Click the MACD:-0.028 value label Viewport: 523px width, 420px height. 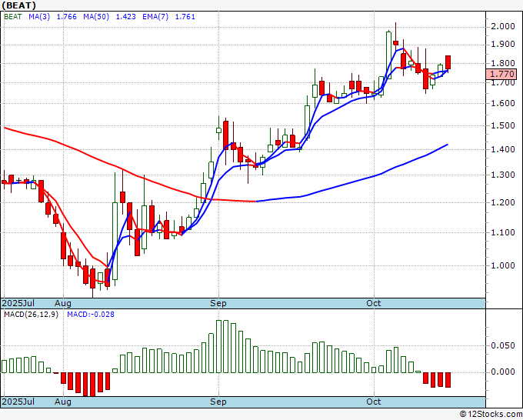point(91,315)
